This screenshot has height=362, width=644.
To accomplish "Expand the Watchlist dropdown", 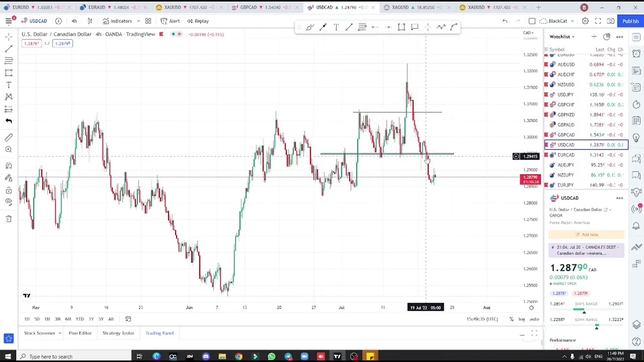I will point(562,37).
